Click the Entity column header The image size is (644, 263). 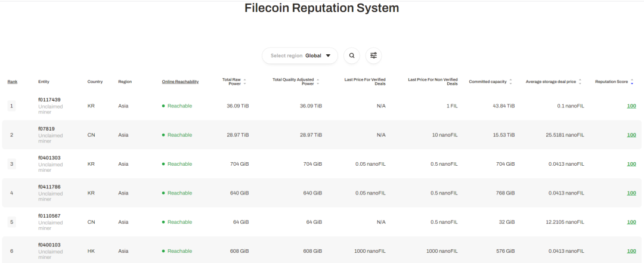(x=44, y=82)
